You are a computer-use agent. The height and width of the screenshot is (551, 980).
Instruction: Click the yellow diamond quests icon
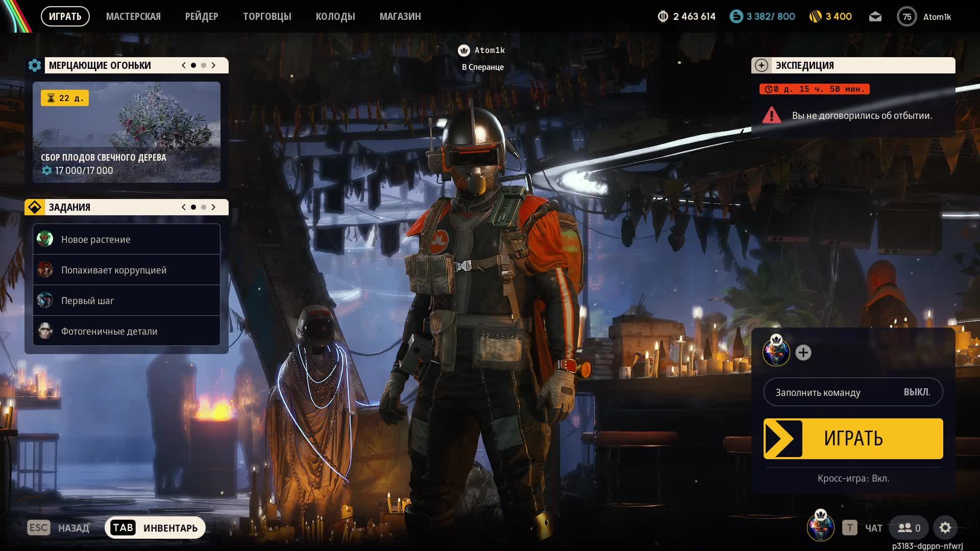35,207
